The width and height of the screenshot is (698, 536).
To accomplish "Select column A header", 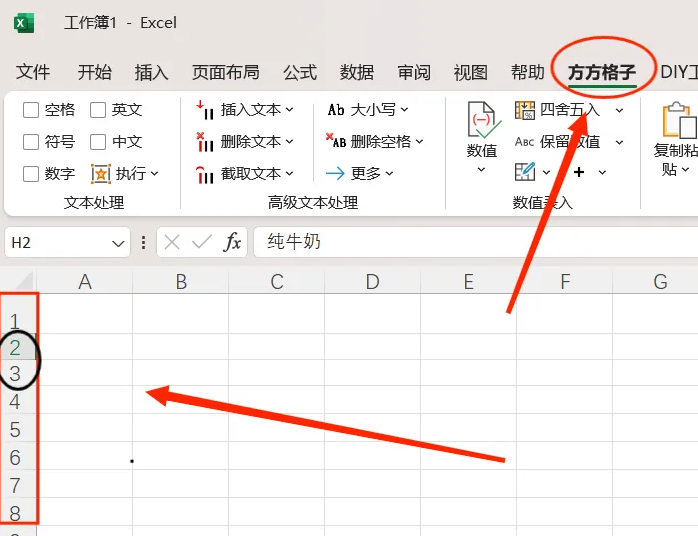I will (x=85, y=282).
